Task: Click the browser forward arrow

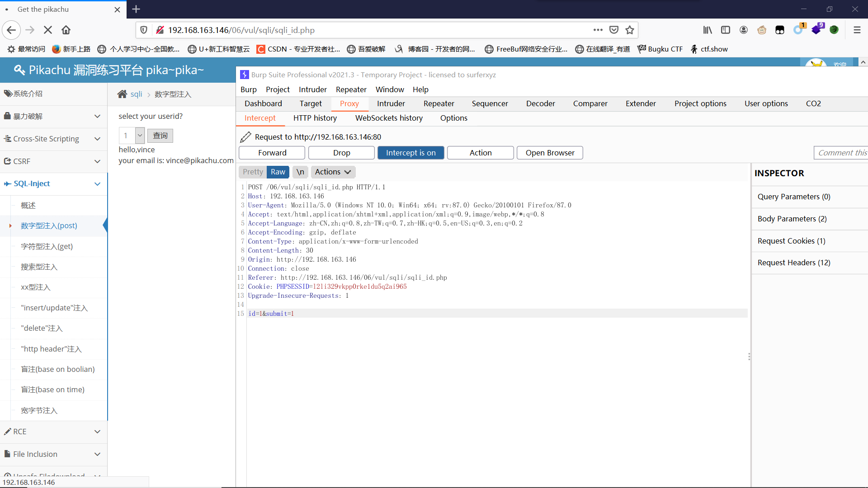Action: pyautogui.click(x=30, y=30)
